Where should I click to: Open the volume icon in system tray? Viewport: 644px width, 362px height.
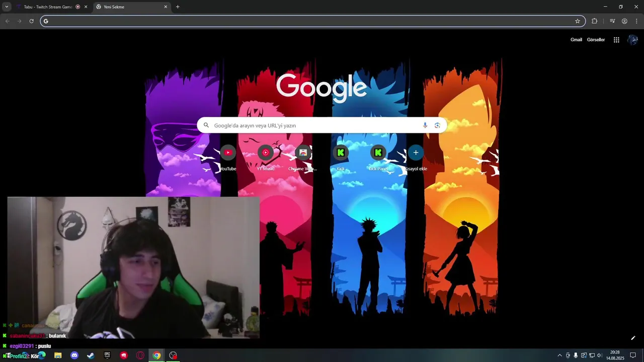(600, 355)
